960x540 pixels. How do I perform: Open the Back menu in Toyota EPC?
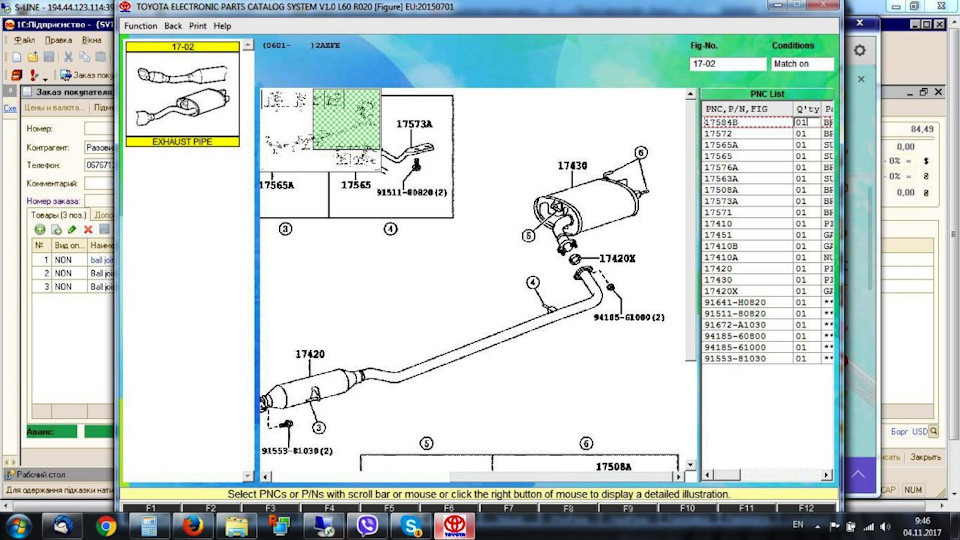173,26
